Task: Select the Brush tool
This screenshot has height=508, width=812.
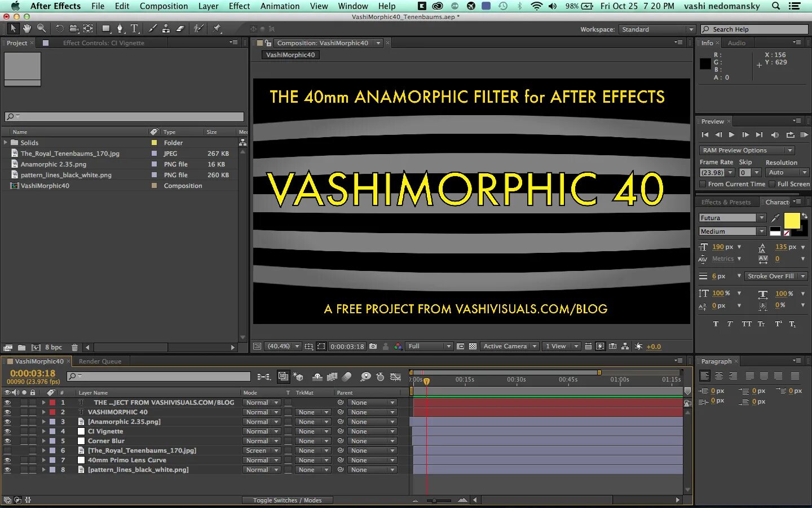Action: pos(152,28)
